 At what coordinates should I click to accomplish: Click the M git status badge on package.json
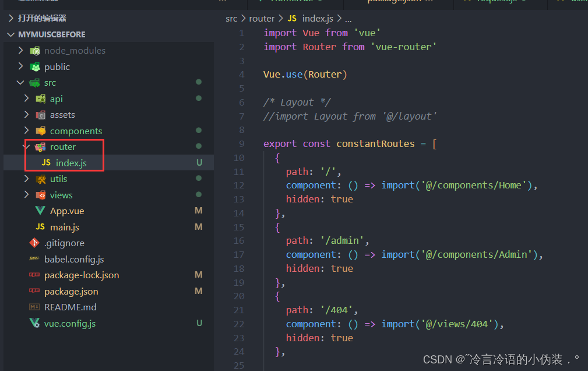199,291
